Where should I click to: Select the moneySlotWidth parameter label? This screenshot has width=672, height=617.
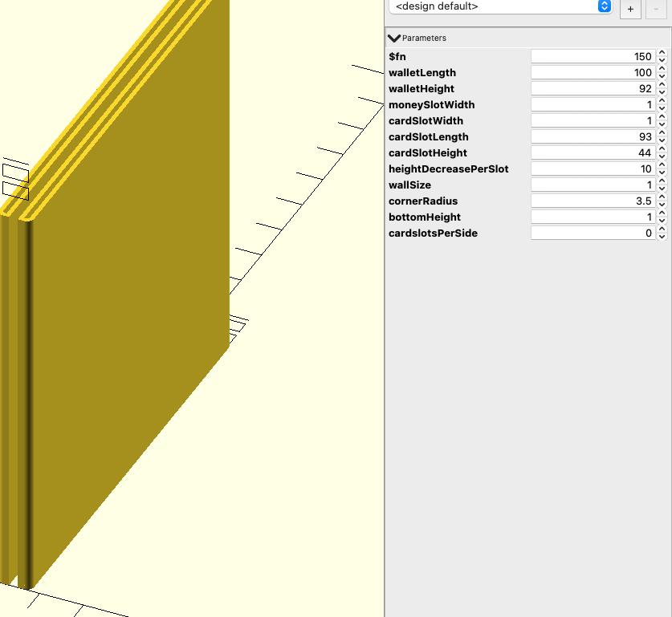(432, 105)
